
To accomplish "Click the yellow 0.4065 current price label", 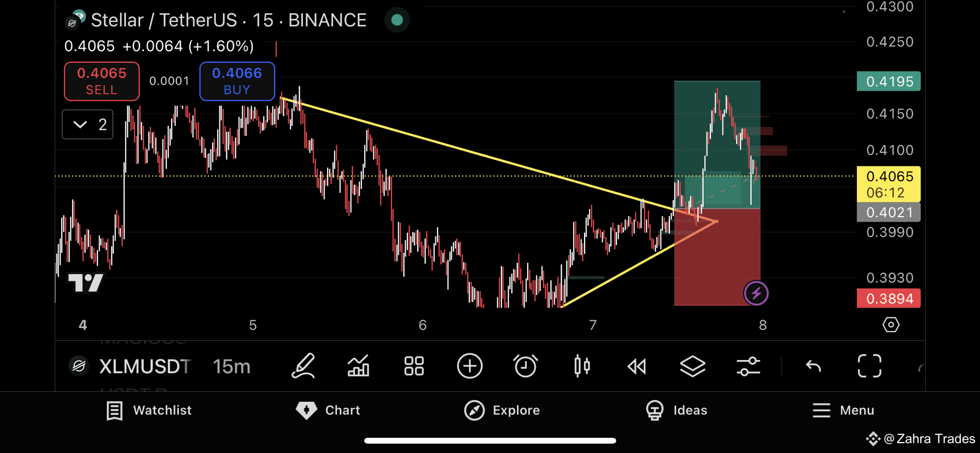I will pos(889,184).
